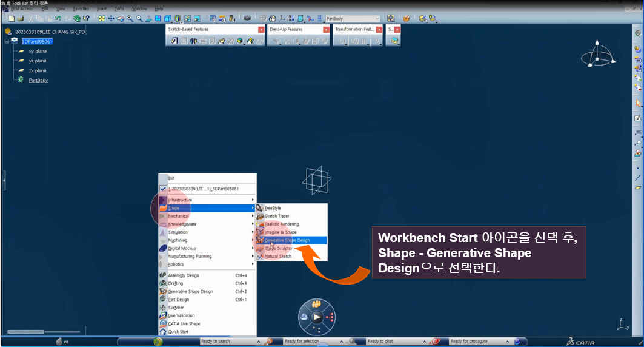Select the yz plane in the tree
The height and width of the screenshot is (347, 644).
(x=38, y=61)
